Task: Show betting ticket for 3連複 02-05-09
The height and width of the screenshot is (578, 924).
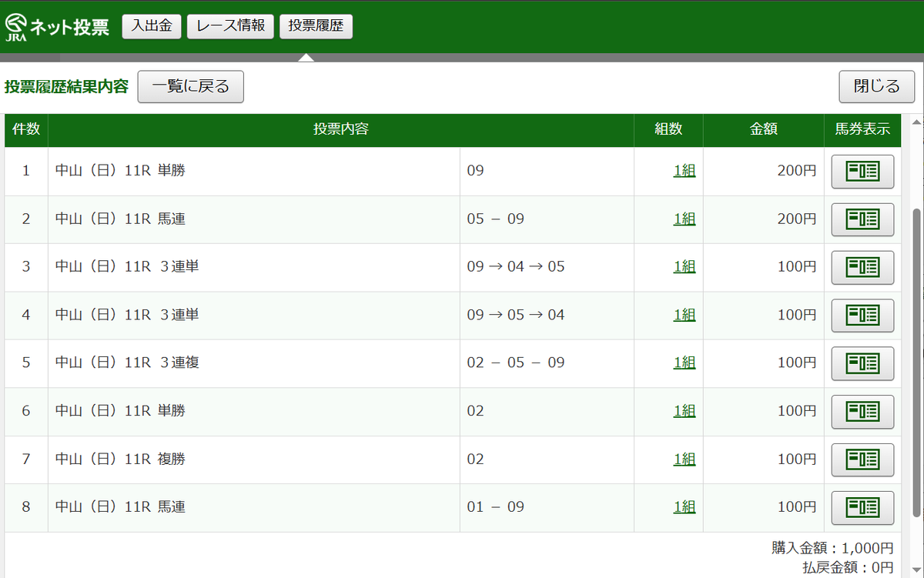Action: [862, 363]
